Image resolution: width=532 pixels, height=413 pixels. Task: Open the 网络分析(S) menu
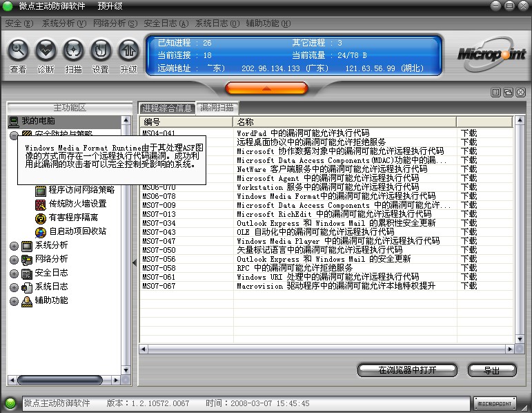(x=115, y=23)
